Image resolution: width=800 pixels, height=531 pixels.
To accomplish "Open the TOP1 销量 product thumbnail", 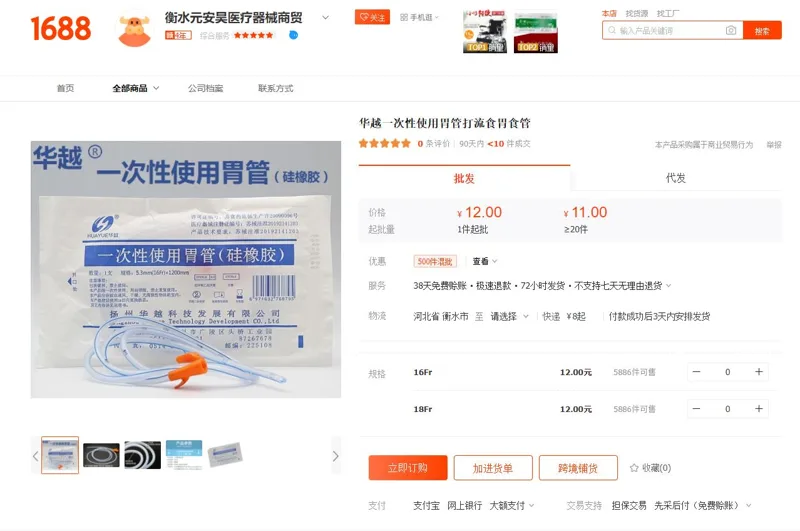I will point(485,32).
